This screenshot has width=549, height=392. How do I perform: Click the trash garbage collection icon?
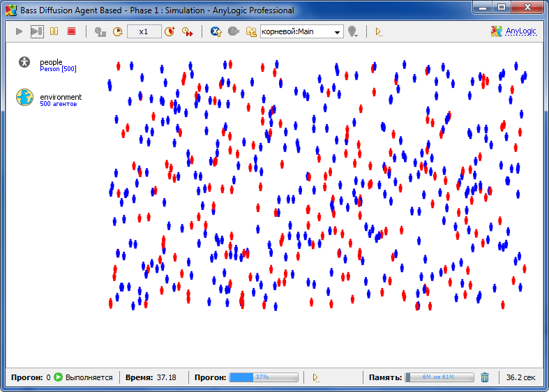tap(485, 377)
